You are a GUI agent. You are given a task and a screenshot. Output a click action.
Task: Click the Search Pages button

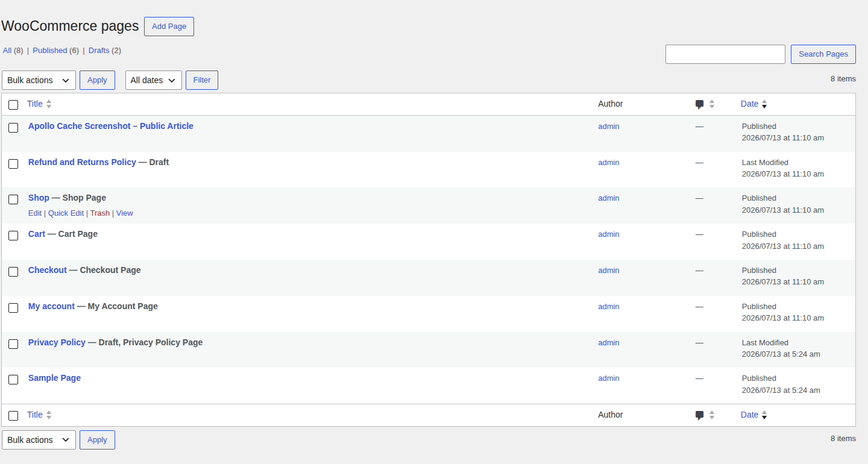pos(823,54)
